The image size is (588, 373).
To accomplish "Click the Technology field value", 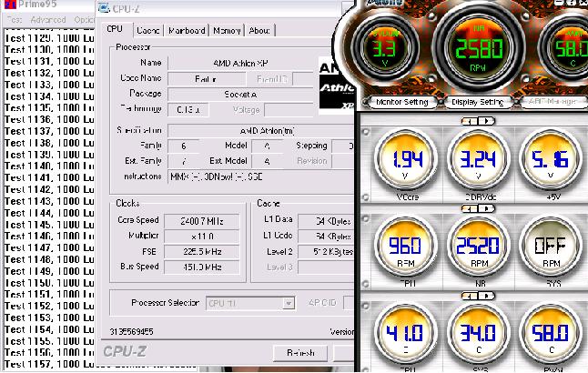I will coord(188,110).
